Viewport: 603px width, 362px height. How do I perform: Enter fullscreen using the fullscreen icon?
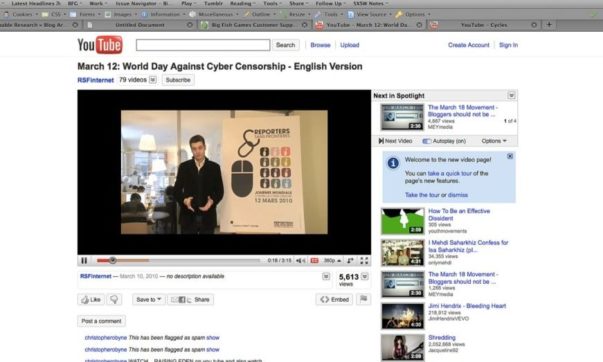364,261
